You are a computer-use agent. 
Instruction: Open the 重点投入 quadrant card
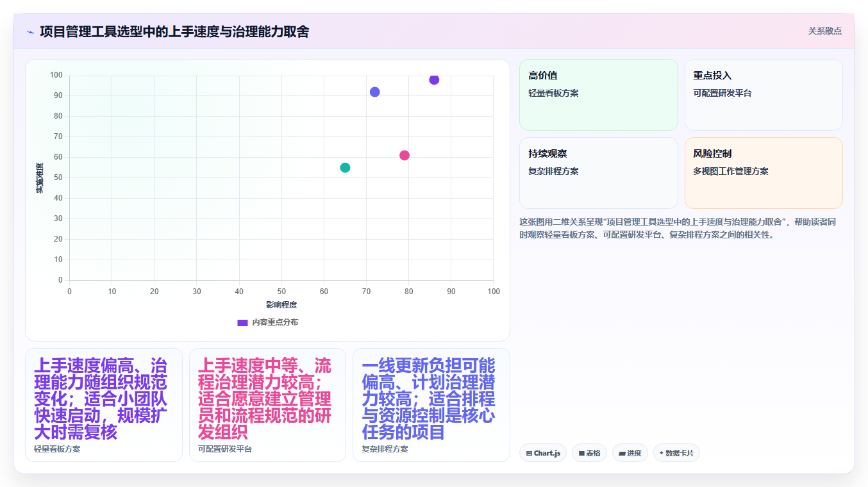(x=764, y=95)
